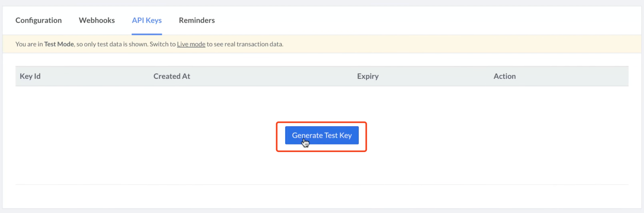Switch to the Webhooks tab
This screenshot has width=644, height=213.
pos(97,20)
